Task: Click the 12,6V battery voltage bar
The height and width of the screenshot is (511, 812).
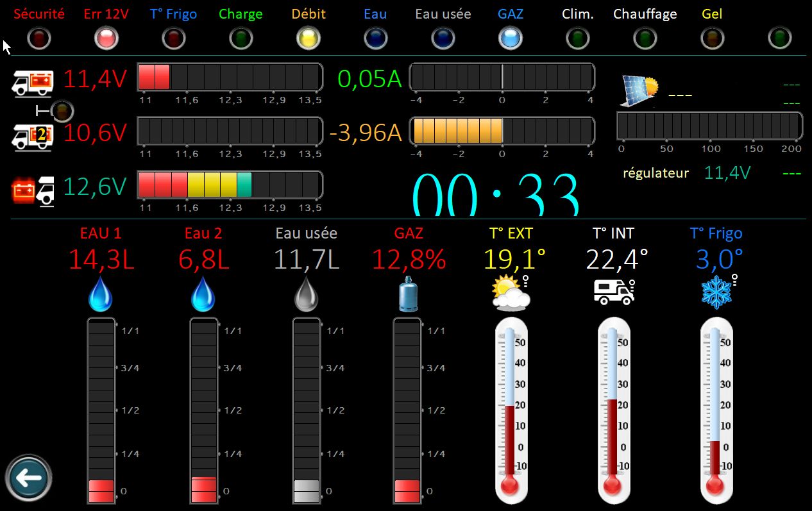Action: 230,185
